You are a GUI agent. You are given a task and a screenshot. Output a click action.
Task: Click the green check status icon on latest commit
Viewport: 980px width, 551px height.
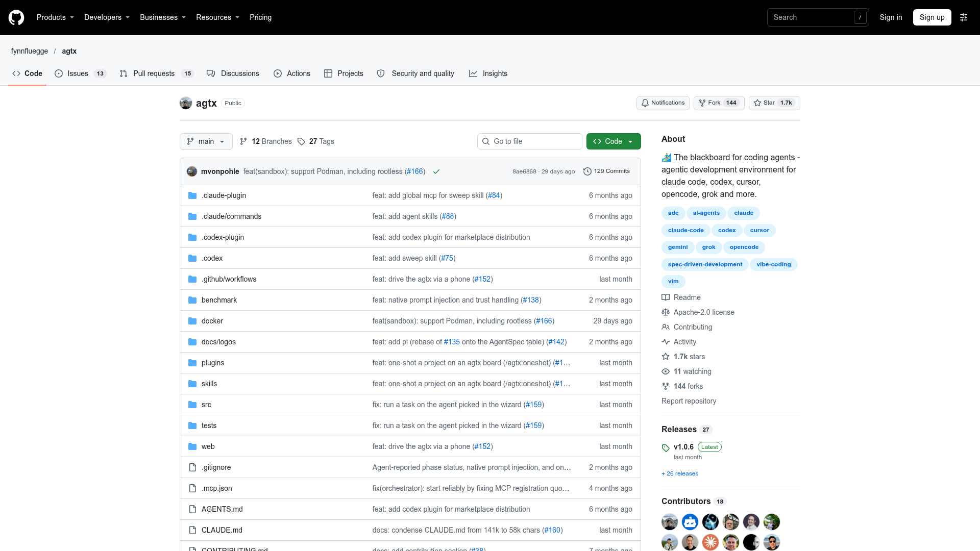(x=436, y=171)
